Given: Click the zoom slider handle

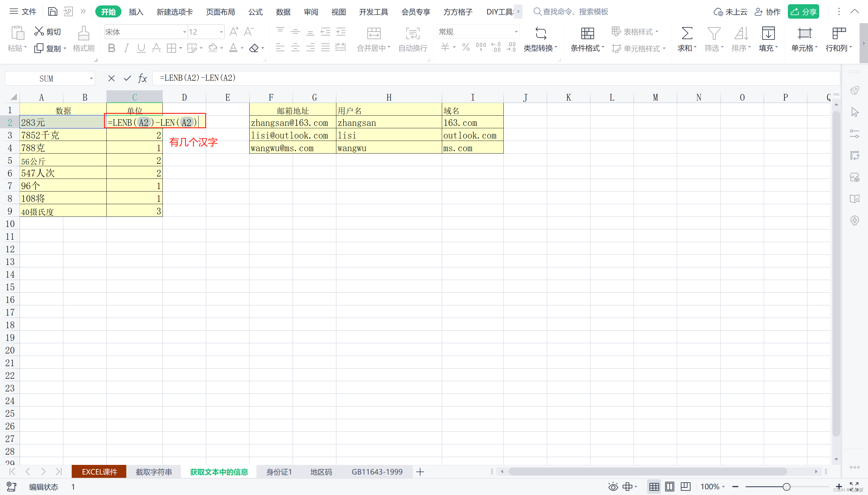Looking at the screenshot, I should [x=786, y=487].
